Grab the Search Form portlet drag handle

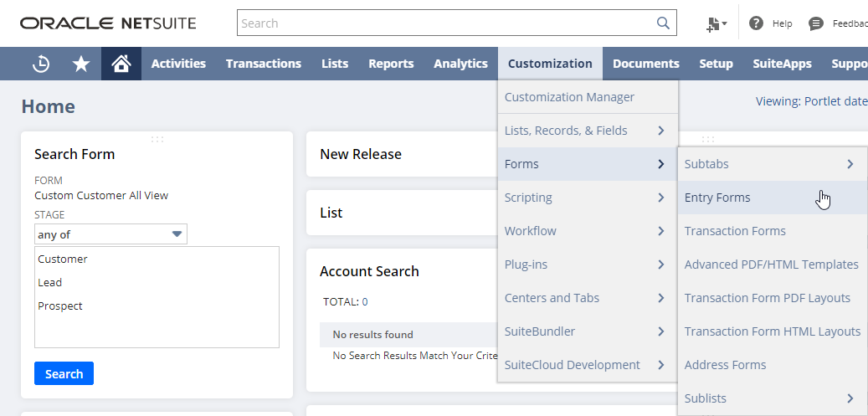coord(157,139)
